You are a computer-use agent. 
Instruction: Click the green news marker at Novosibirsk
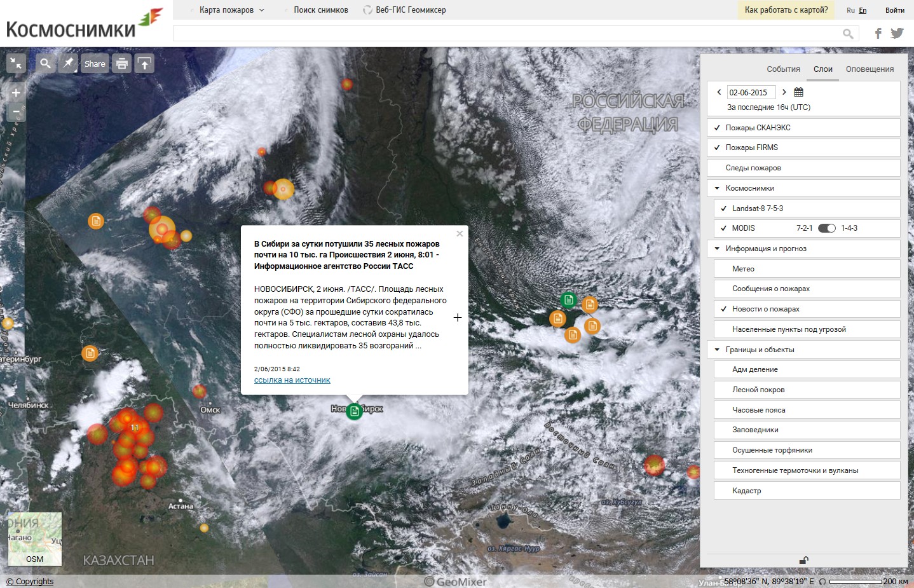tap(354, 411)
